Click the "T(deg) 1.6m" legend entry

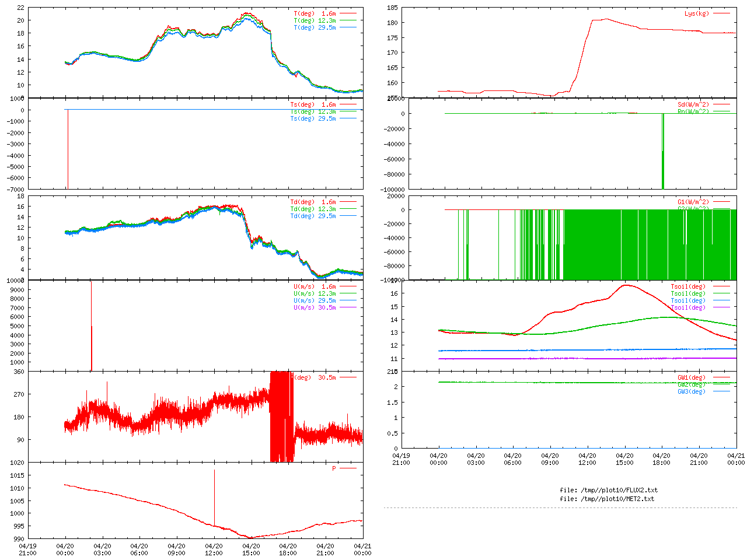click(x=324, y=13)
